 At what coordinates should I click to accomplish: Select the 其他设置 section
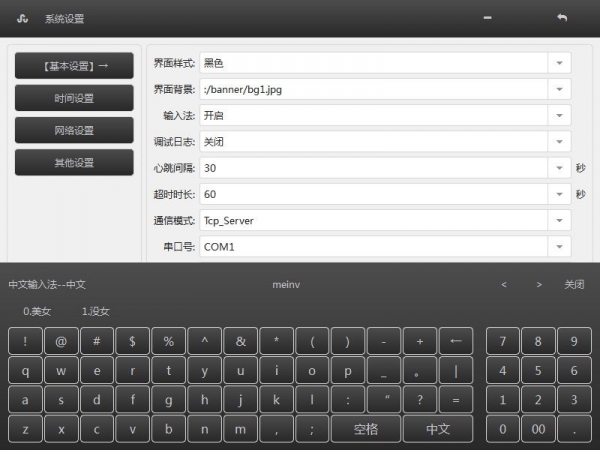click(x=74, y=162)
